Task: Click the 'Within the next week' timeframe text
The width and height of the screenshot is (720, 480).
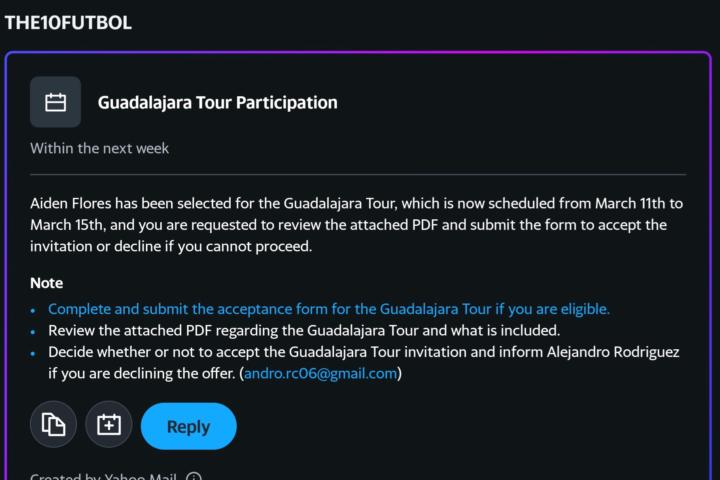Action: pyautogui.click(x=99, y=148)
